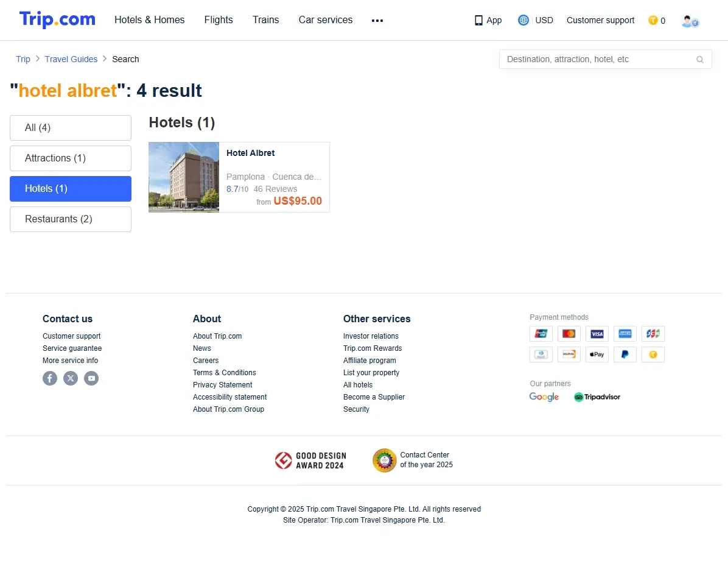Open Car services navigation item
The width and height of the screenshot is (728, 561).
tap(326, 20)
